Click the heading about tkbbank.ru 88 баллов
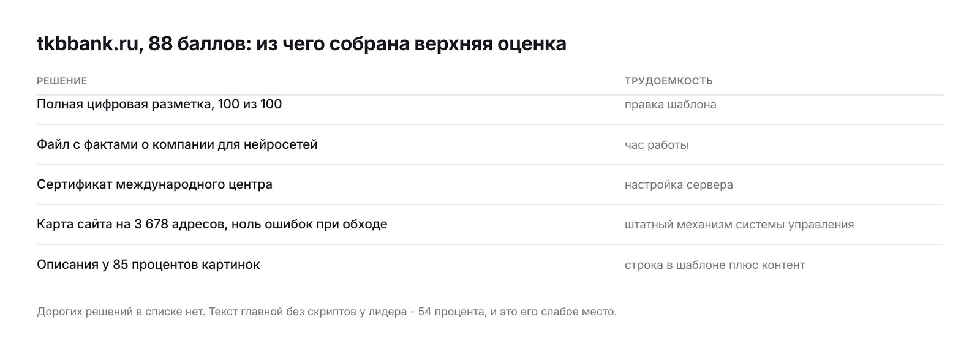The height and width of the screenshot is (349, 980). [301, 44]
